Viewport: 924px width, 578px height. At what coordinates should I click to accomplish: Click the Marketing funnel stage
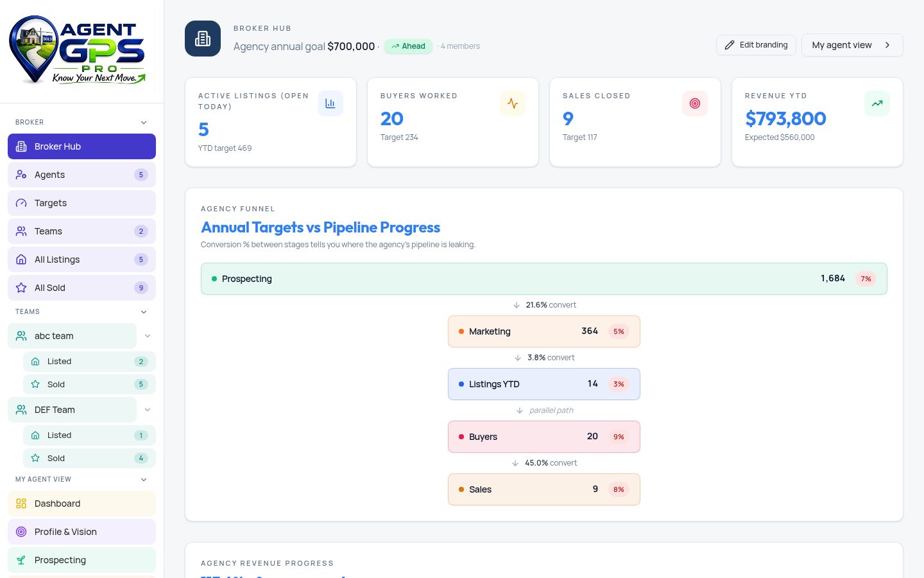coord(544,331)
